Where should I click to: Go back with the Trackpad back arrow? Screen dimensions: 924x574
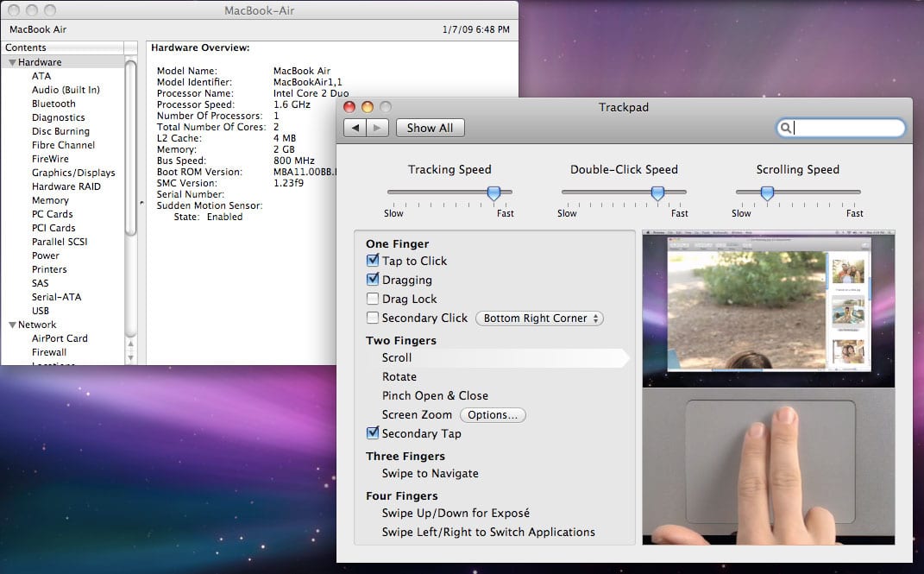pyautogui.click(x=355, y=128)
